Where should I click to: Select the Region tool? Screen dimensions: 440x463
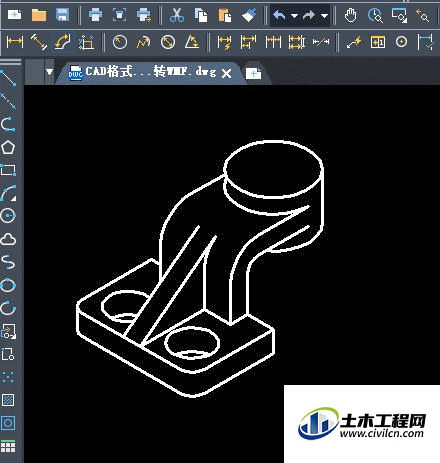8,423
